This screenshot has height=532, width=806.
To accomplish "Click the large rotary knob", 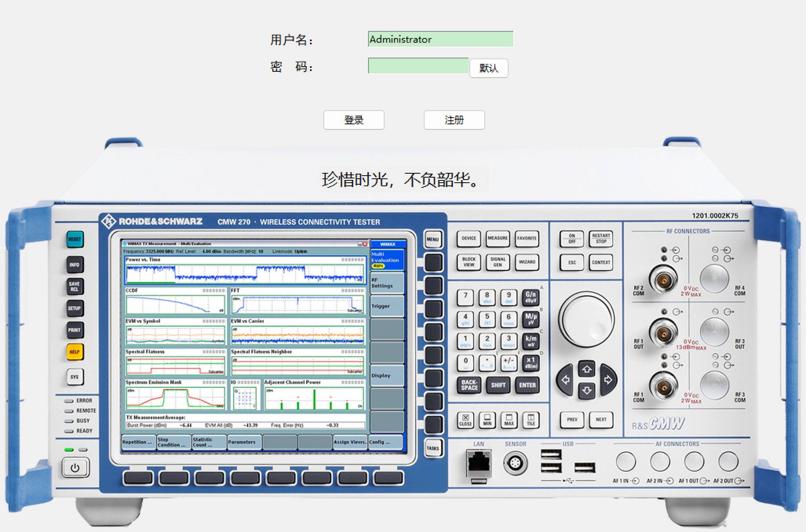I will pos(586,320).
